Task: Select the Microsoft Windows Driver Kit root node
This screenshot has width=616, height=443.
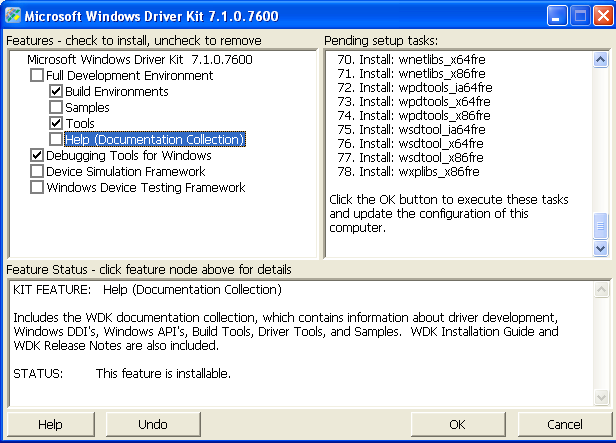Action: pos(139,59)
